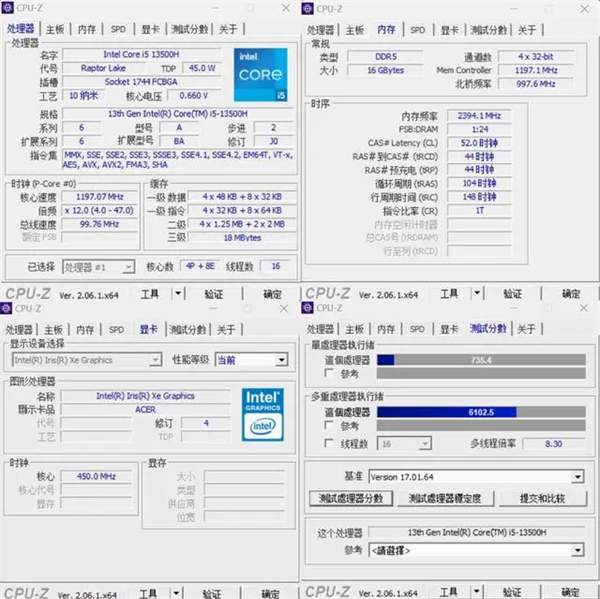This screenshot has width=600, height=599.
Task: Switch to SPD tab in the DDR5 memory window
Action: click(x=417, y=30)
